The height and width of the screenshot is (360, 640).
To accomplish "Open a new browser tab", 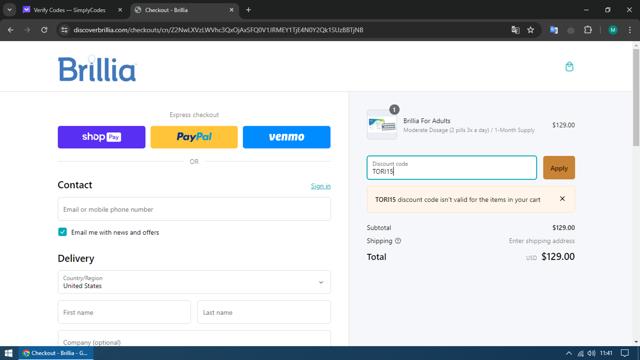I will tap(248, 10).
